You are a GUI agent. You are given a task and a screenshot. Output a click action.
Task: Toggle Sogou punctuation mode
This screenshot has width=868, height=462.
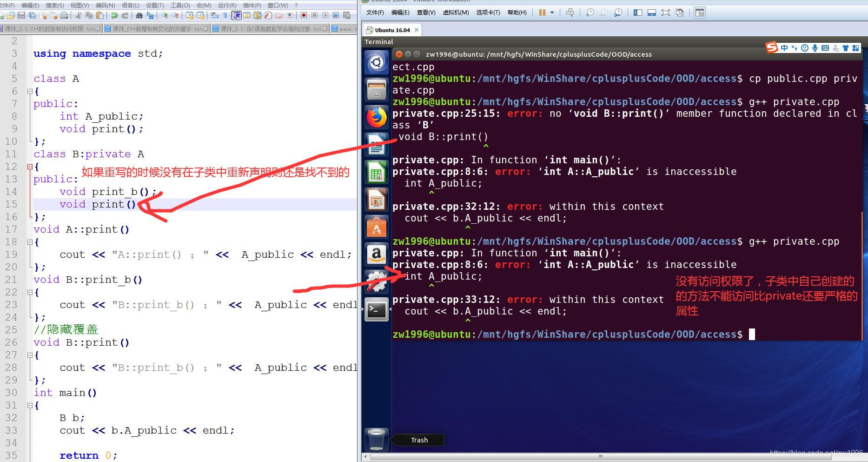(794, 47)
